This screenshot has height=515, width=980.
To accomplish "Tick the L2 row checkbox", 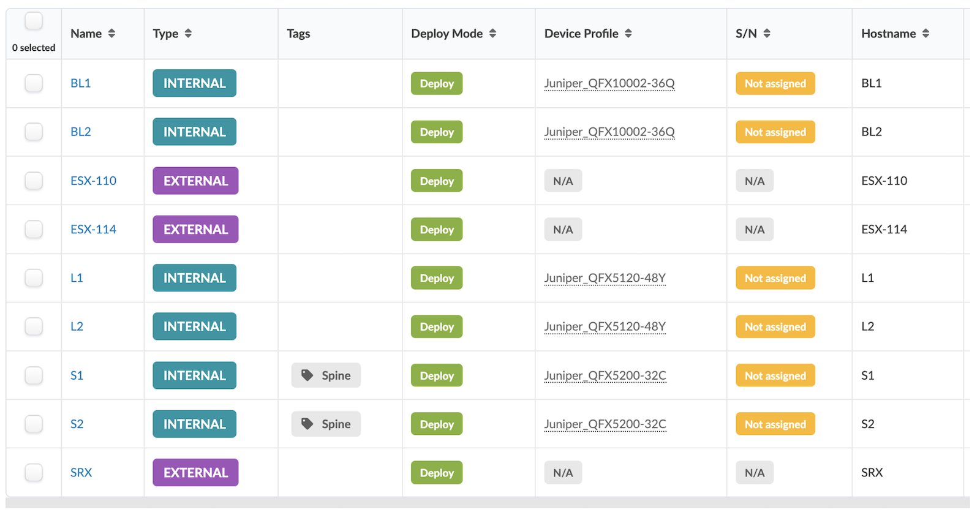I will [34, 326].
